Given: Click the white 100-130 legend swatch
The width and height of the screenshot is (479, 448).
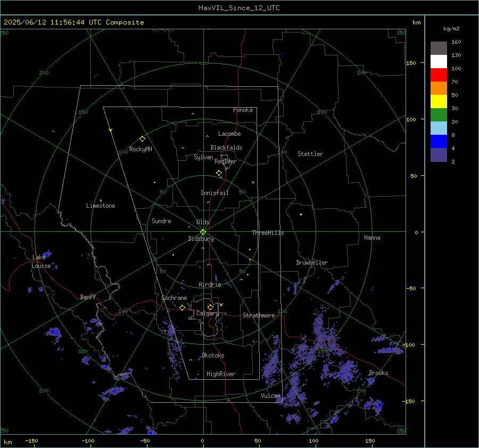Looking at the screenshot, I should 439,62.
